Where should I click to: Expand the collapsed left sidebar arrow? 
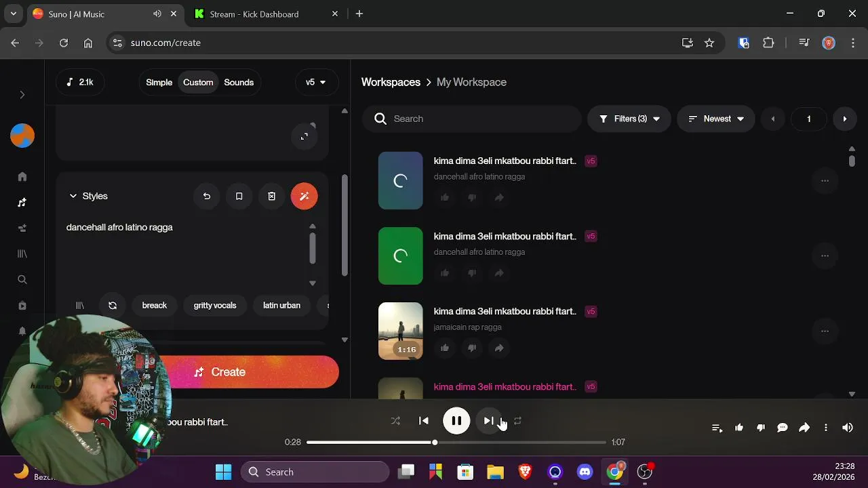point(22,94)
